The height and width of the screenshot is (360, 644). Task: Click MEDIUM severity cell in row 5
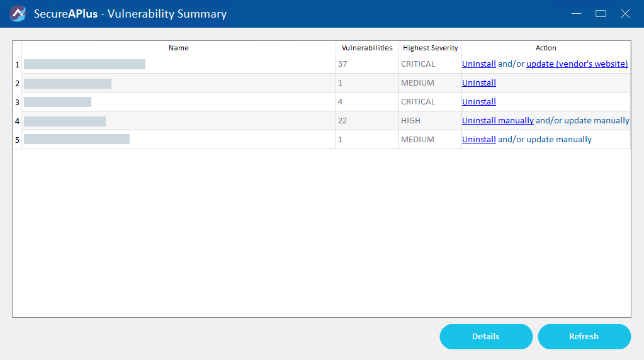pyautogui.click(x=430, y=140)
